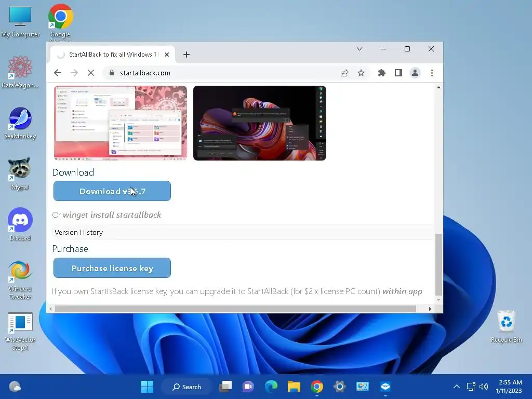Click the Chrome icon on the taskbar
The width and height of the screenshot is (532, 399).
(316, 387)
